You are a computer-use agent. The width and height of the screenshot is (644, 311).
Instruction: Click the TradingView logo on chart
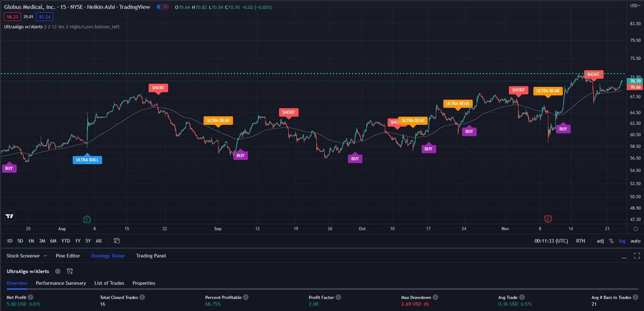pyautogui.click(x=9, y=217)
